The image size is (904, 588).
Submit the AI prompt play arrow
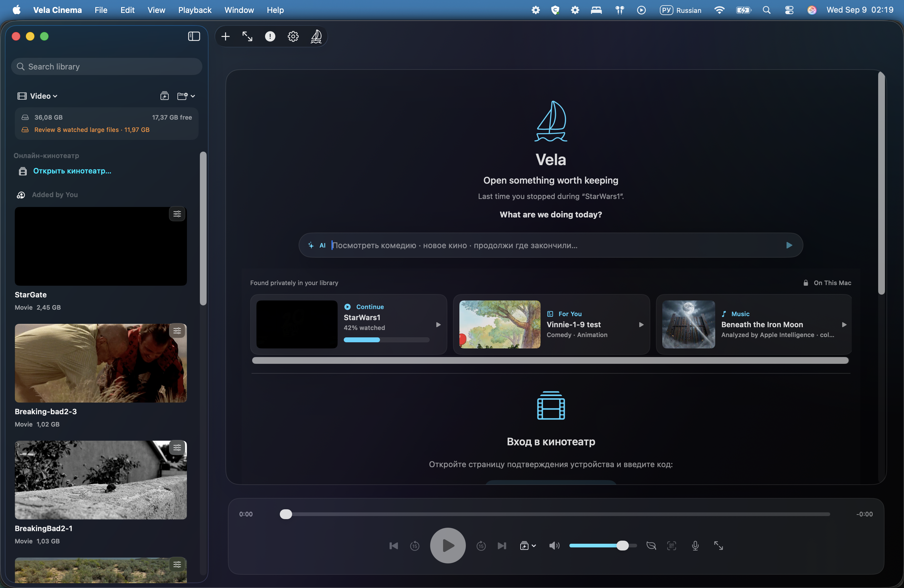[789, 245]
